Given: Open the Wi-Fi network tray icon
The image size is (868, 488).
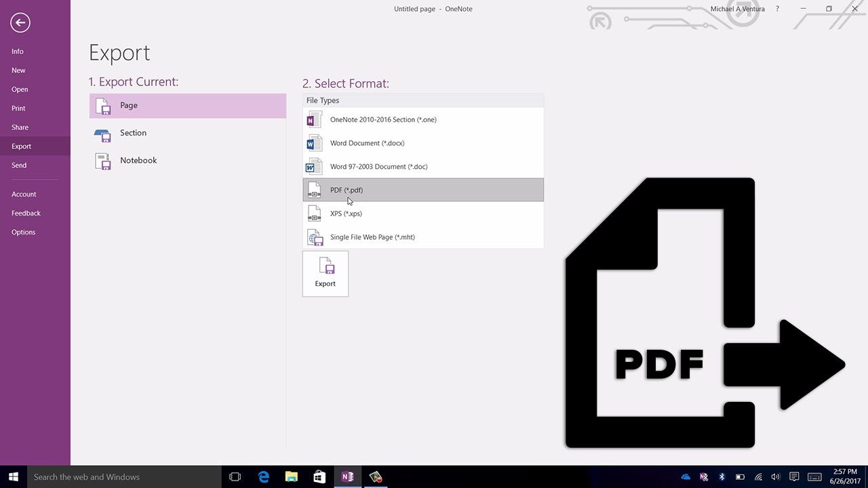Looking at the screenshot, I should click(x=758, y=477).
